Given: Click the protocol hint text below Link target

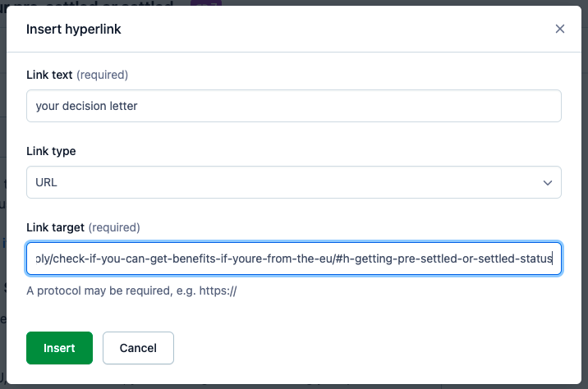Looking at the screenshot, I should click(131, 291).
